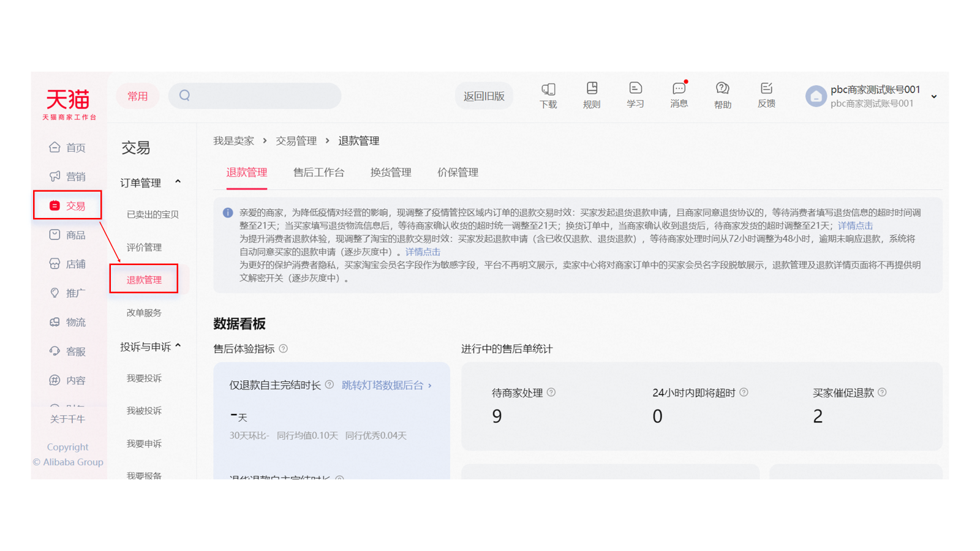
Task: Expand the pbc商家测试账号001 account dropdown
Action: 933,97
